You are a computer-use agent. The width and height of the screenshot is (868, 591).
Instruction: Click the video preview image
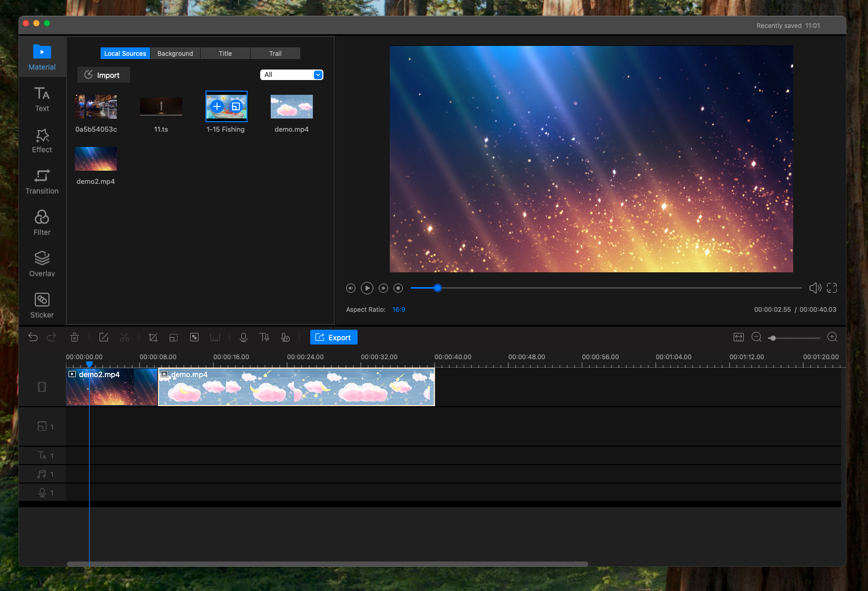[x=591, y=159]
